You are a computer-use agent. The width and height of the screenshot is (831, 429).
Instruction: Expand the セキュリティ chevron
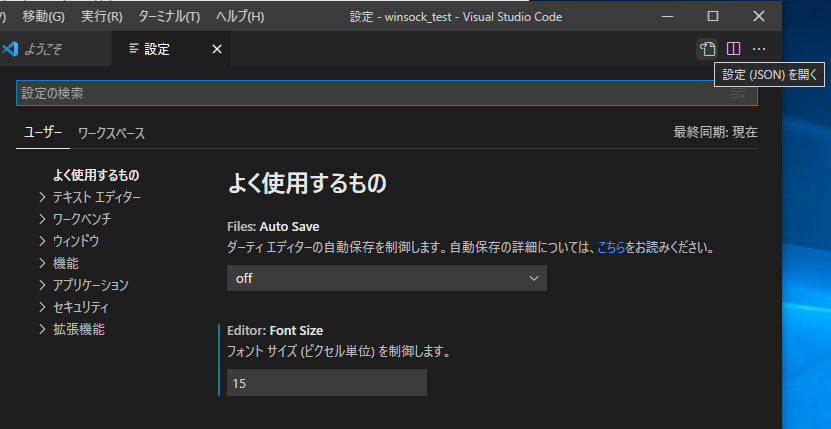point(43,307)
